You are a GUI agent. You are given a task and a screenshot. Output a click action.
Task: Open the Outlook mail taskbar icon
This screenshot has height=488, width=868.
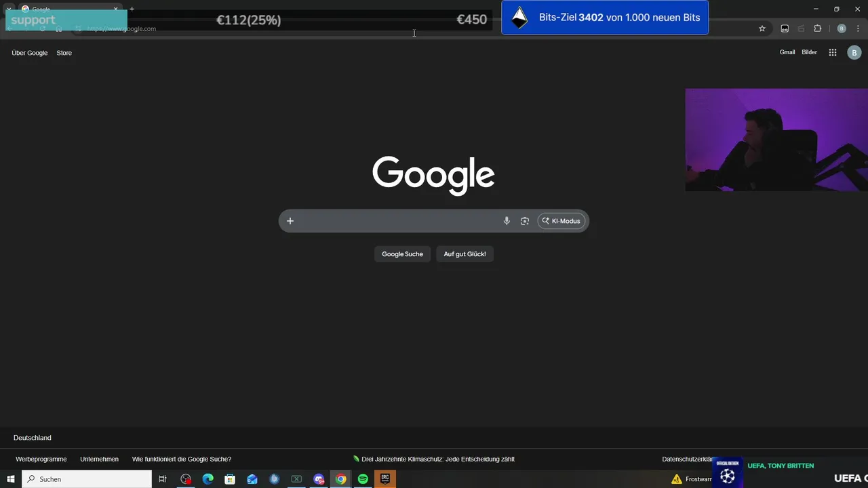(x=252, y=479)
